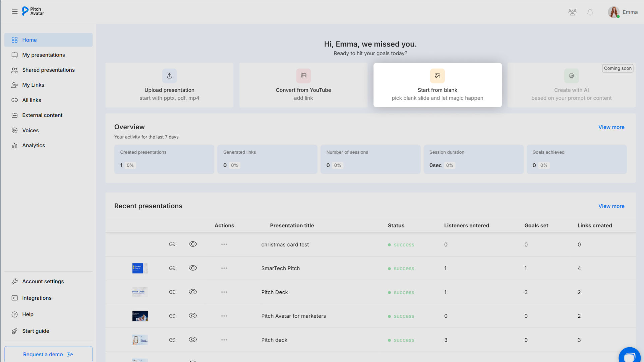This screenshot has height=362, width=644.
Task: Open three-dot menu for Pitch deck row
Action: pyautogui.click(x=224, y=340)
